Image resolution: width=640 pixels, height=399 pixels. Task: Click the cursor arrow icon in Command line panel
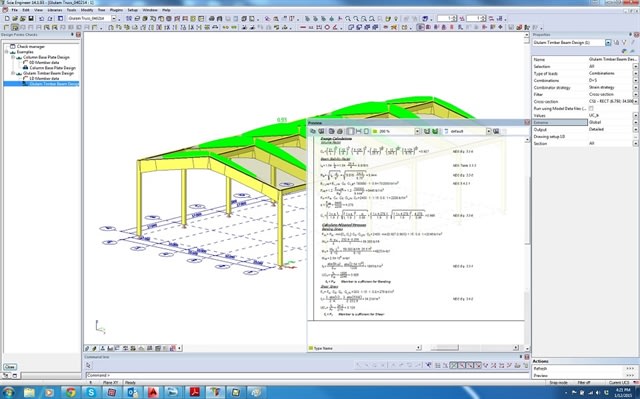click(x=88, y=366)
